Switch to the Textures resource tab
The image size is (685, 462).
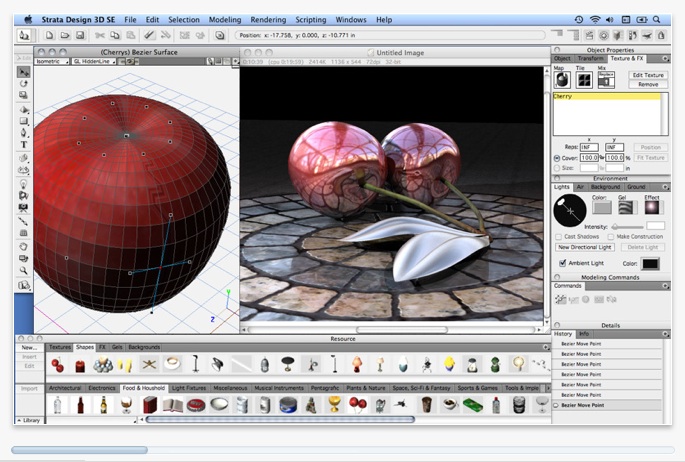pos(60,347)
